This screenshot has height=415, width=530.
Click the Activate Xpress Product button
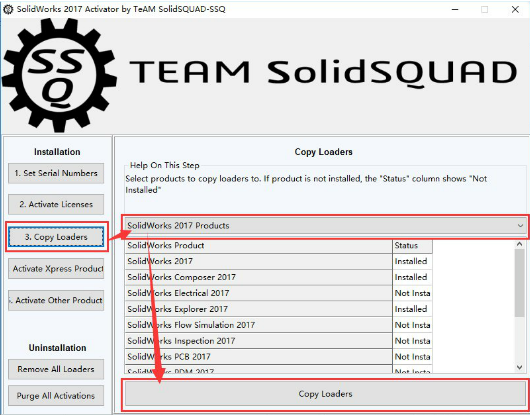pyautogui.click(x=56, y=269)
